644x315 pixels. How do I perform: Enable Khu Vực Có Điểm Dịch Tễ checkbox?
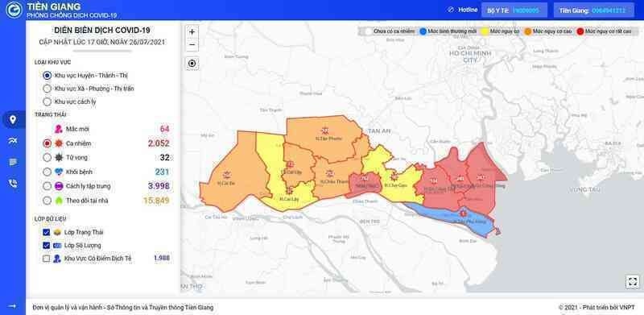coord(47,259)
